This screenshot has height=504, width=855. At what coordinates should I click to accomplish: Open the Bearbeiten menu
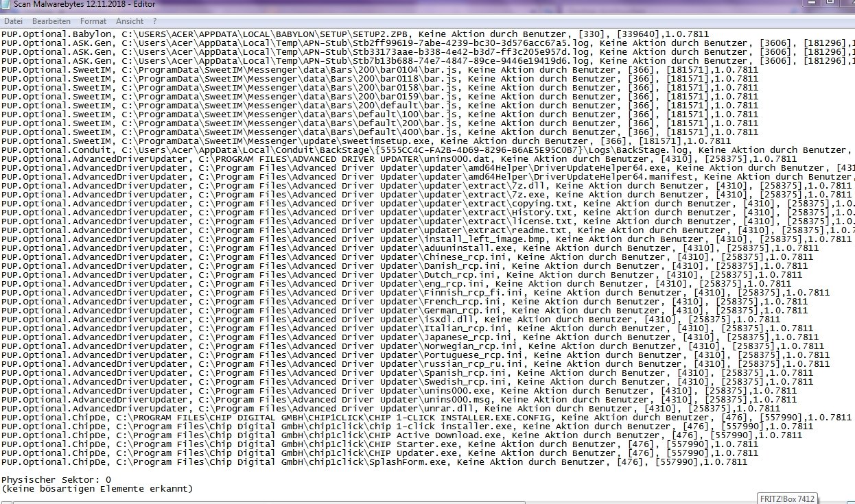(x=51, y=21)
